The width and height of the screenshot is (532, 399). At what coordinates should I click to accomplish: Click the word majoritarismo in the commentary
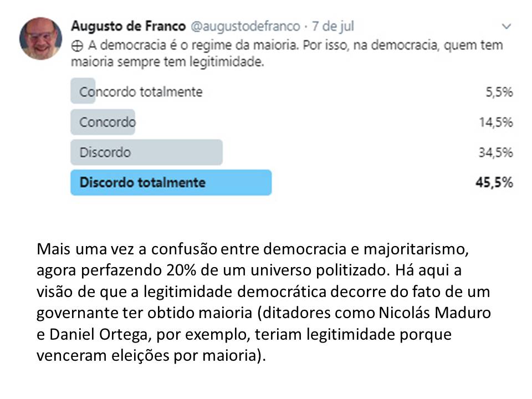pyautogui.click(x=416, y=249)
